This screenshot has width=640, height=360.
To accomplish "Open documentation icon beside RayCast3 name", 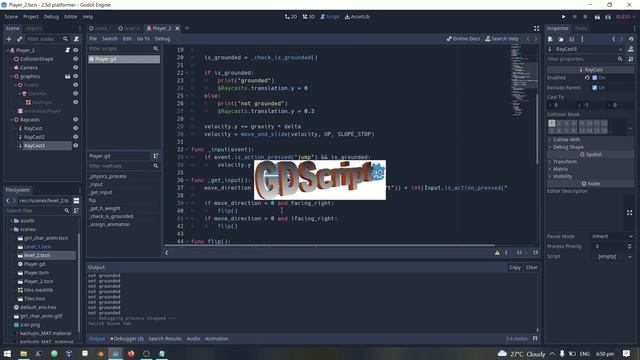I will pos(631,49).
